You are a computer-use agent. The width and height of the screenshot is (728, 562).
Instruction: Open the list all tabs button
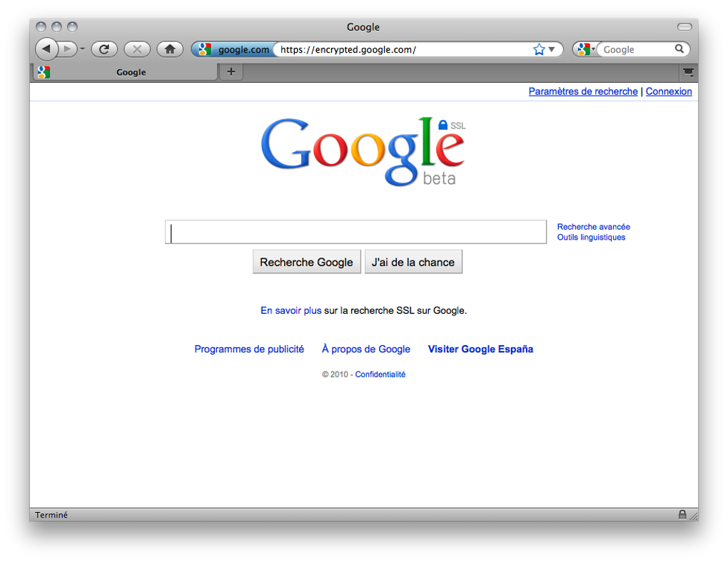(689, 72)
